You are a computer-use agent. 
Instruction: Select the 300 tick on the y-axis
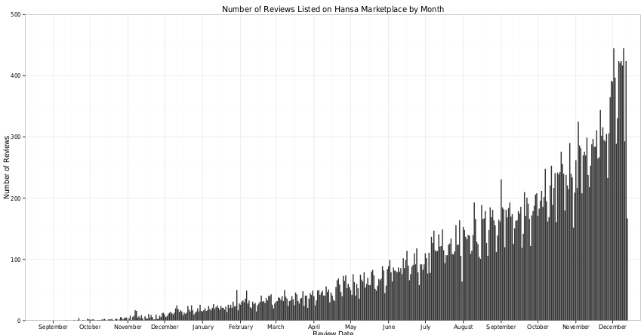point(17,137)
